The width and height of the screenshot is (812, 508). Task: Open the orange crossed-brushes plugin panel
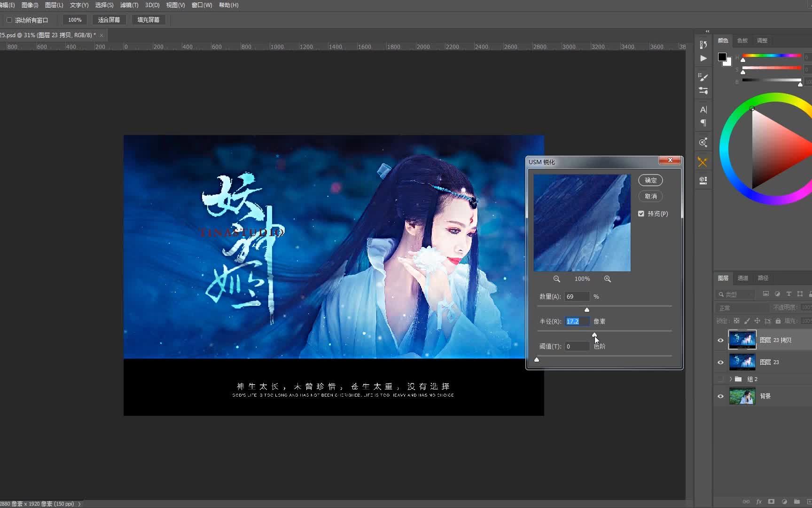[x=703, y=162]
